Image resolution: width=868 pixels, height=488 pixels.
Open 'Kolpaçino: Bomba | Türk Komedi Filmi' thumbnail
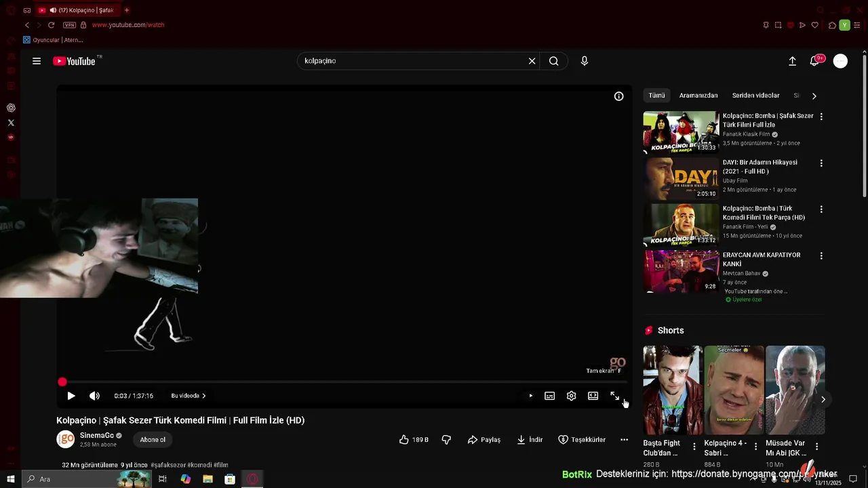point(681,225)
